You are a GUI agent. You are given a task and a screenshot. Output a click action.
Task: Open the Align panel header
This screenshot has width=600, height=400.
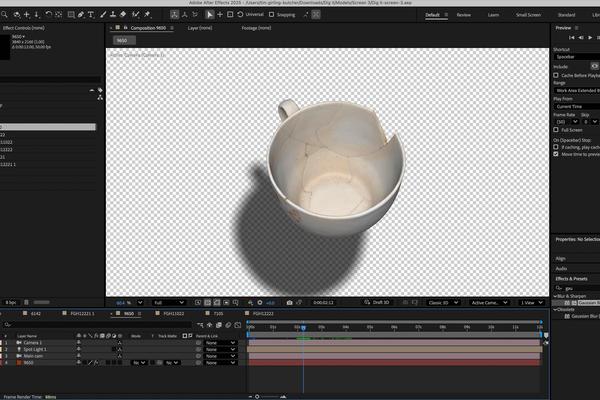pos(561,259)
